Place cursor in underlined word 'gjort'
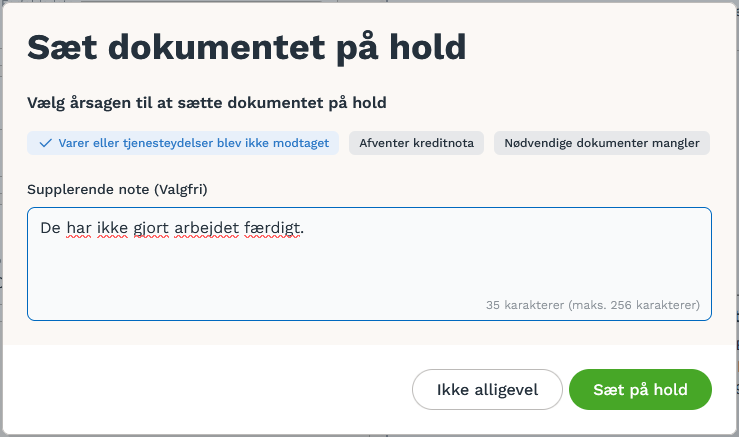Screen dimensions: 739x437 point(151,228)
